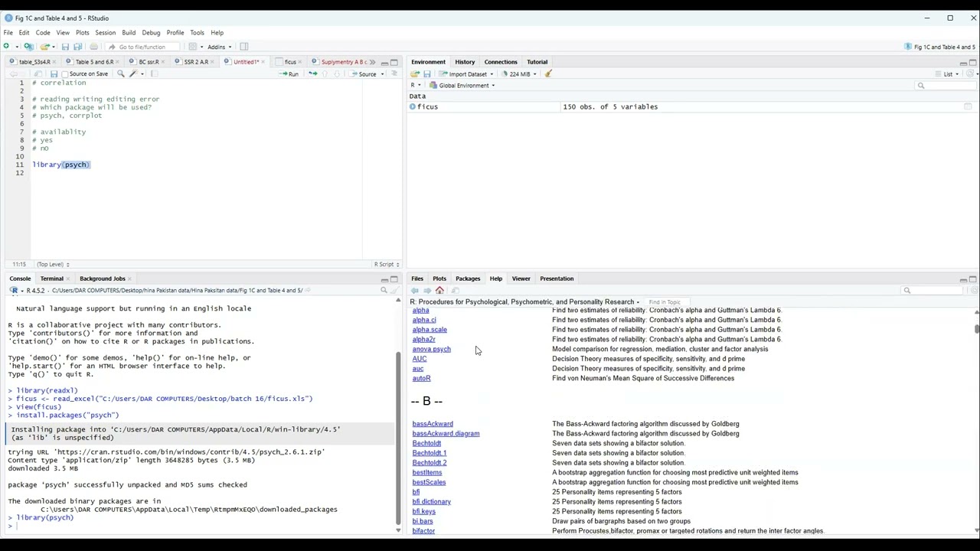Switch to the History tab
Viewport: 980px width, 551px height.
click(465, 62)
